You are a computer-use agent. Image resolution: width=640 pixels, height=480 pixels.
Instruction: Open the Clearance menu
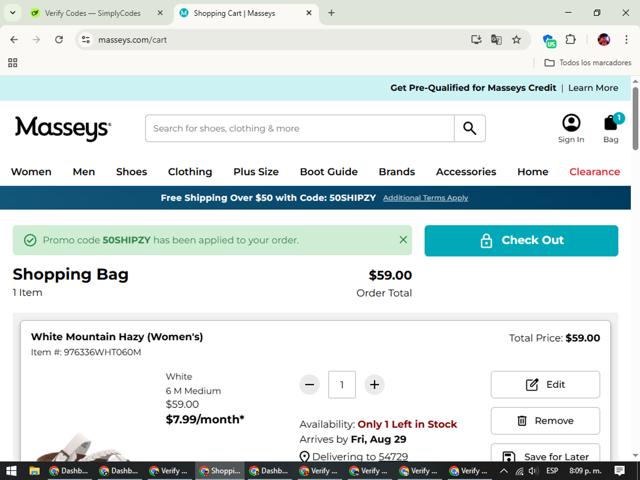coord(595,172)
